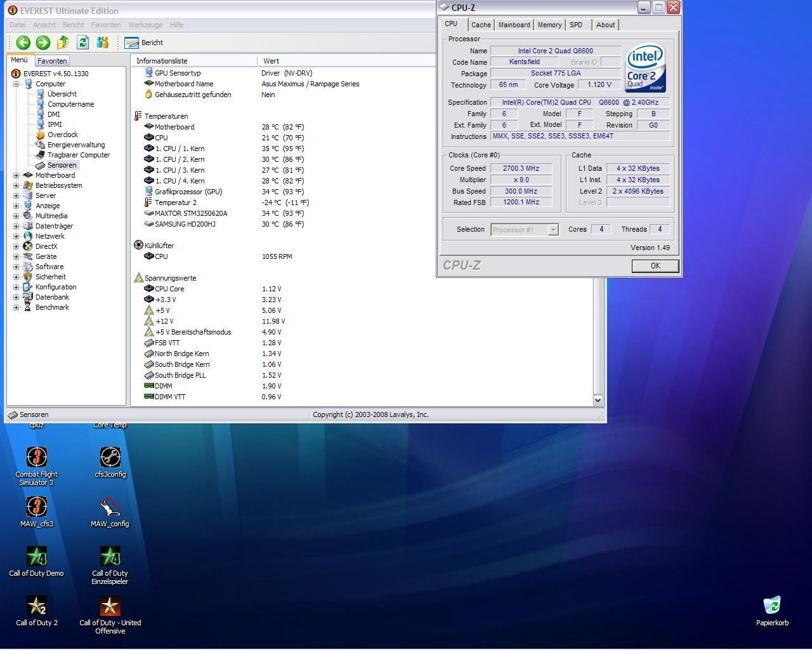This screenshot has height=650, width=812.
Task: Collapse the Computer tree node
Action: [16, 84]
